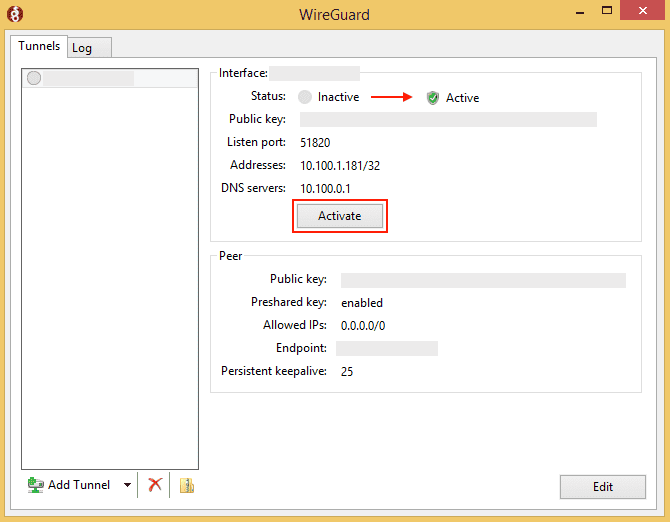Viewport: 670px width, 522px height.
Task: Click the Active status text
Action: (x=462, y=98)
